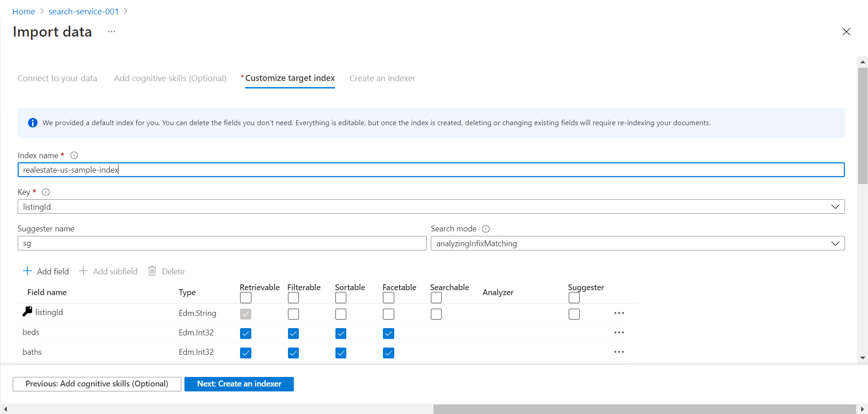
Task: Uncheck Facetable for the beds field
Action: click(388, 334)
